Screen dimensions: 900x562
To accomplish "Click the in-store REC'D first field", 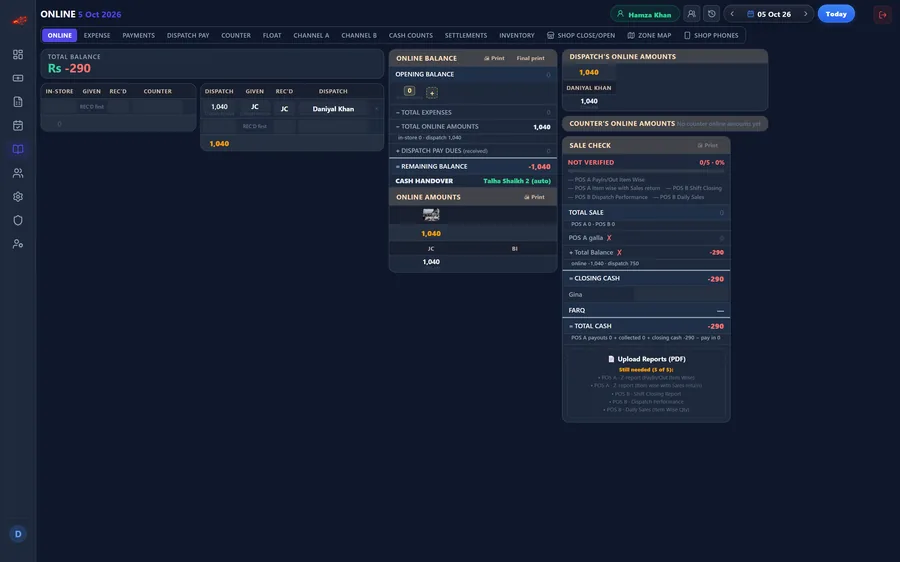I will coord(91,107).
